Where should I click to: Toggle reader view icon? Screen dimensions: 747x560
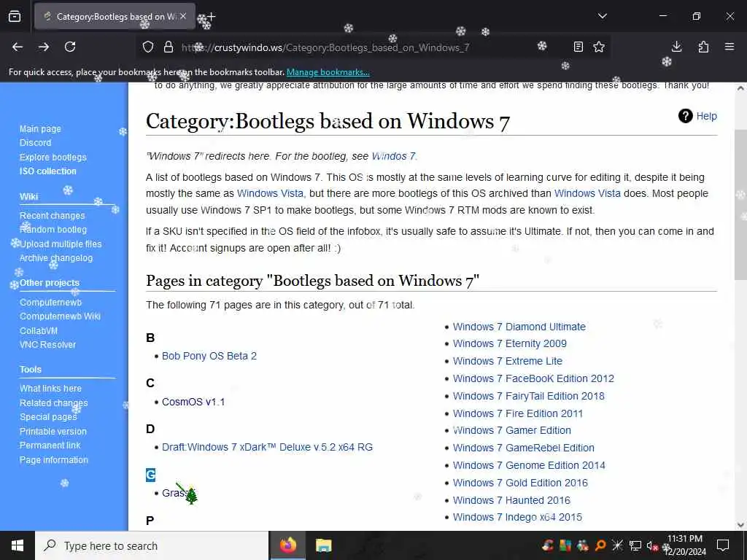(578, 47)
